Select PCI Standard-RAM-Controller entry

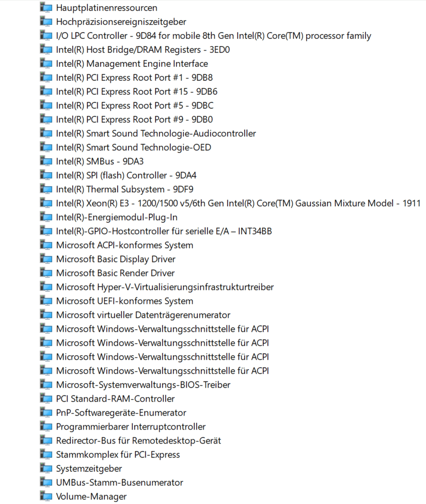coord(115,399)
